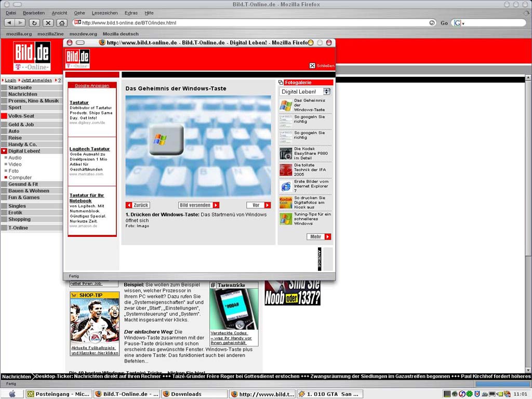Open the Tuning-Tips Windows logo thumbnail
Viewport: 532px width, 399px height.
click(x=286, y=219)
